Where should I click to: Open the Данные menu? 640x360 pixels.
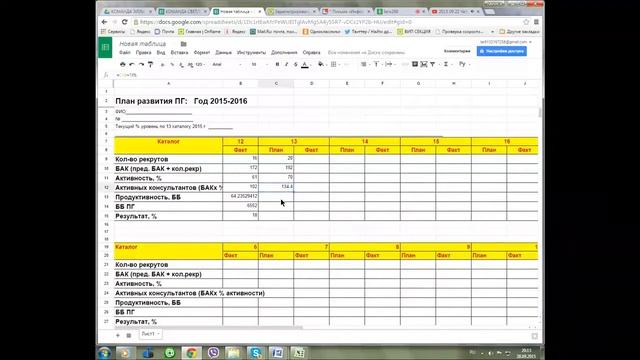[223, 53]
